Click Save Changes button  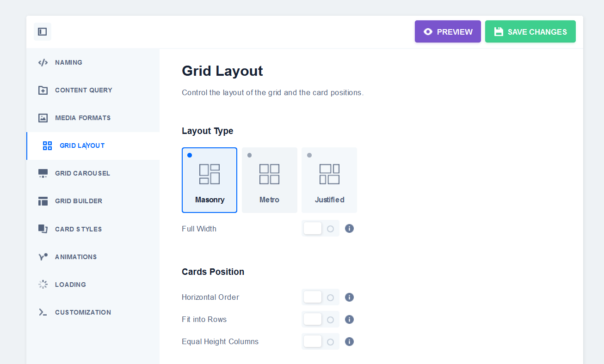coord(530,32)
